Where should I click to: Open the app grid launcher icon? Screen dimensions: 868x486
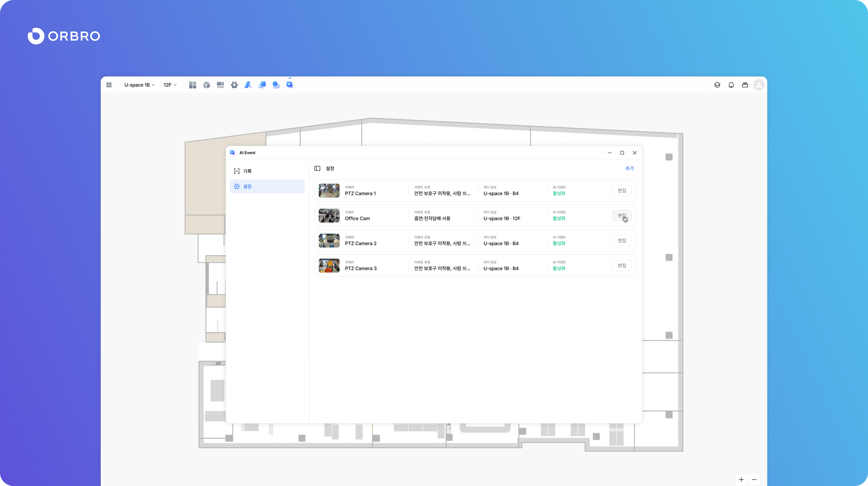point(109,85)
